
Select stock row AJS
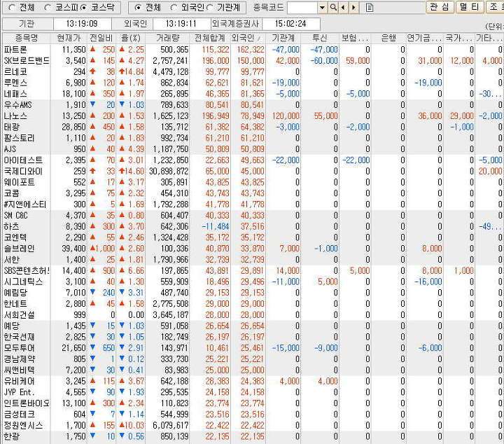252,149
